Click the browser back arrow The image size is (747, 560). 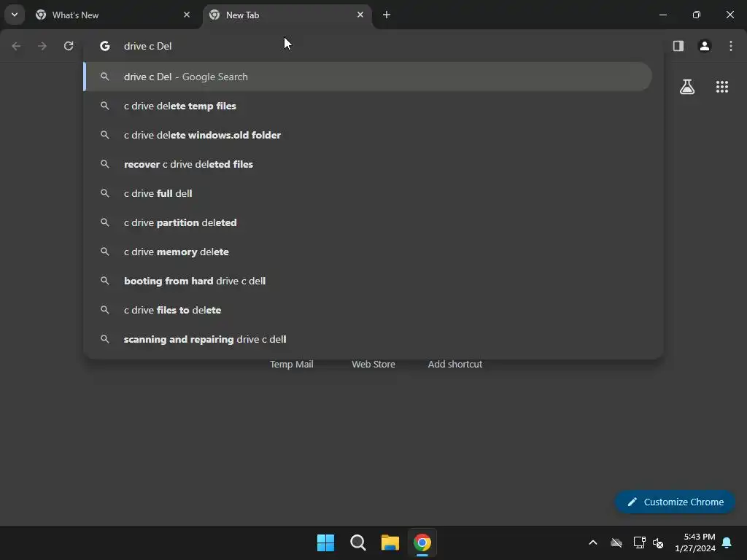click(16, 46)
